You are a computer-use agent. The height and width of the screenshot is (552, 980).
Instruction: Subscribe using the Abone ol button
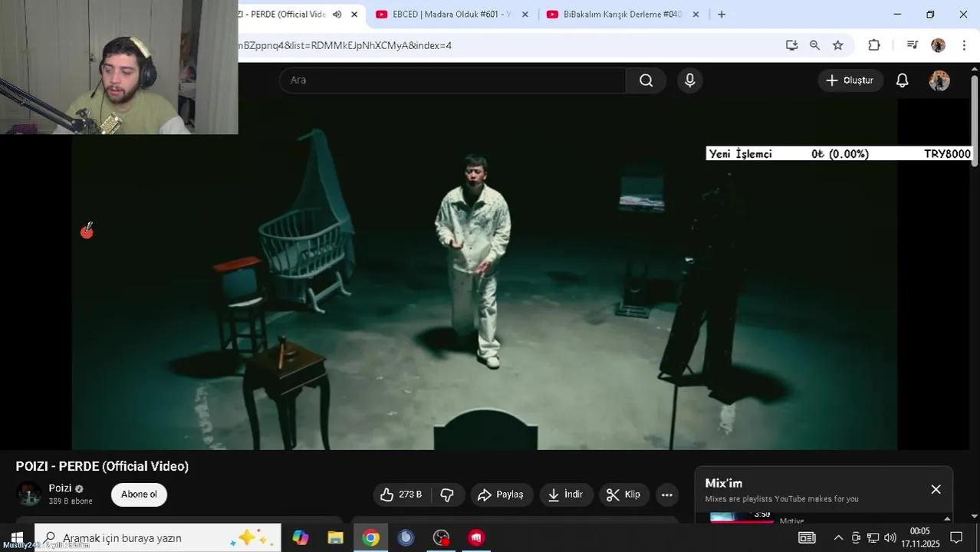pos(139,495)
